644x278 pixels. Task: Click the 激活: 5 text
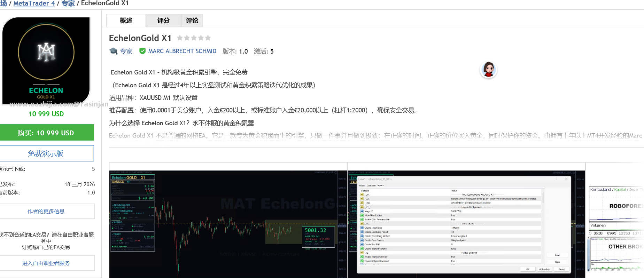click(264, 51)
